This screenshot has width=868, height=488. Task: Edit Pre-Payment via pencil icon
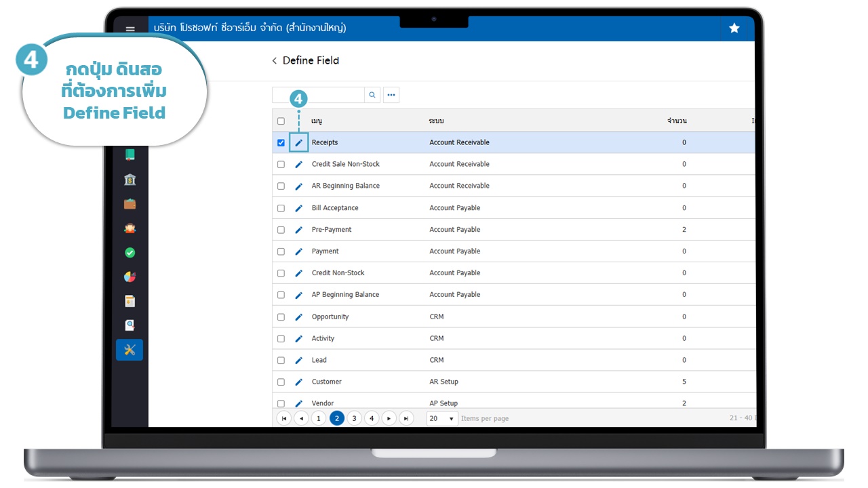(298, 230)
